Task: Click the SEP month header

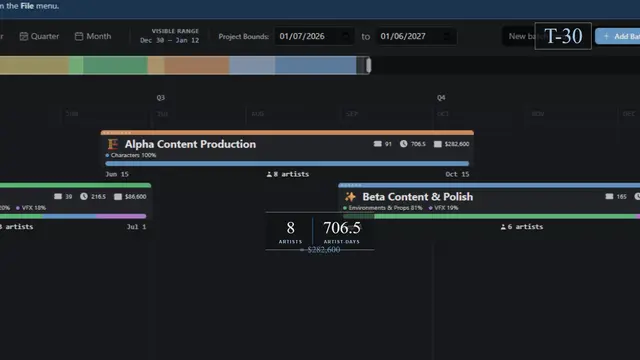Action: point(352,114)
